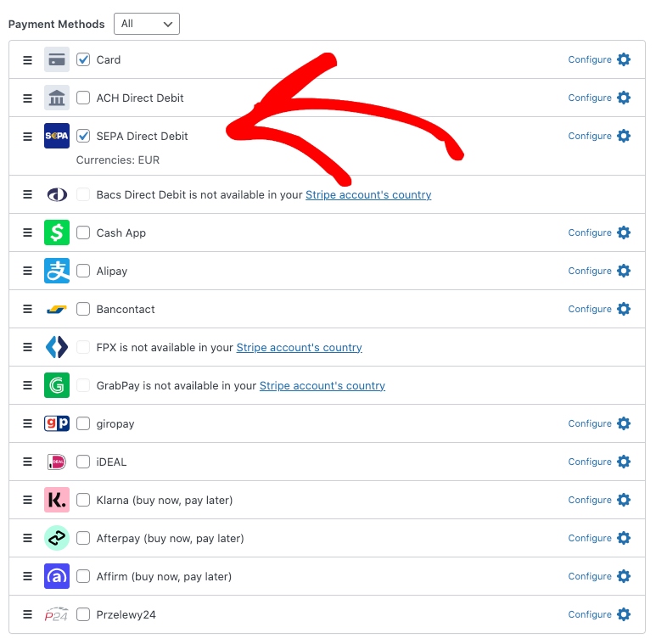Click the Alipay logo icon
The height and width of the screenshot is (644, 656).
tap(57, 271)
